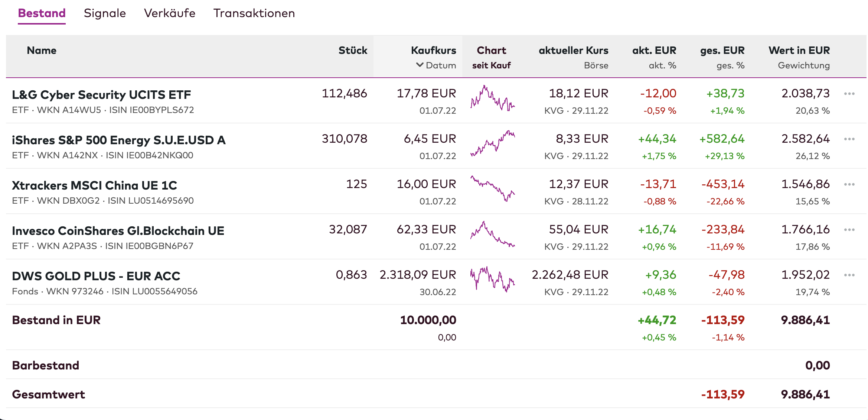Open L&G Cyber Security UCITS ETF details
Screen dimensions: 868x420
[x=101, y=95]
